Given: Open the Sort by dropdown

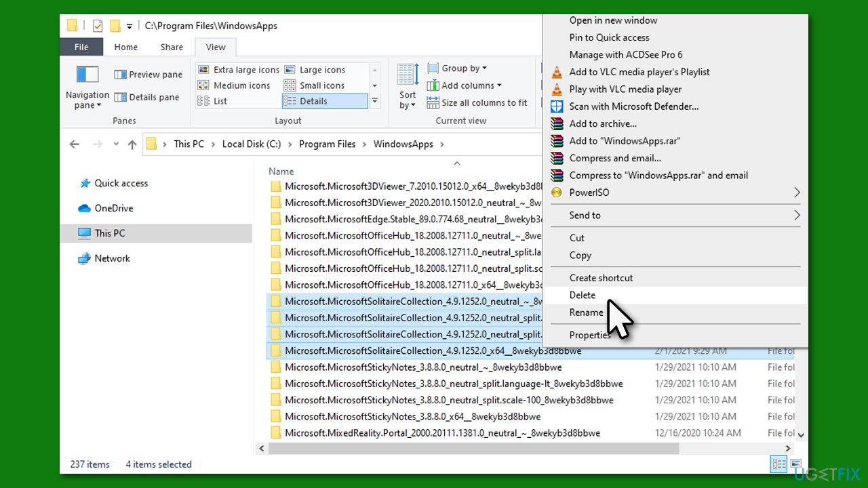Looking at the screenshot, I should pyautogui.click(x=408, y=87).
